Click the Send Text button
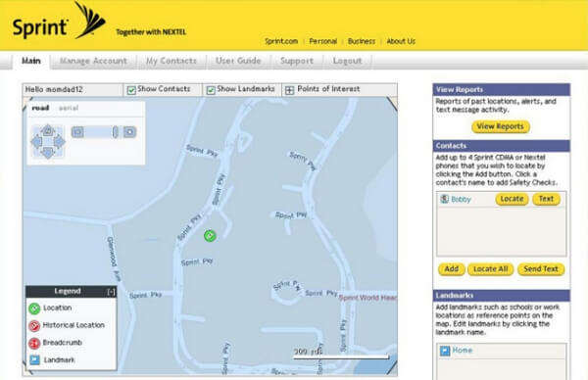Screen dimensions: 588x380 [541, 269]
